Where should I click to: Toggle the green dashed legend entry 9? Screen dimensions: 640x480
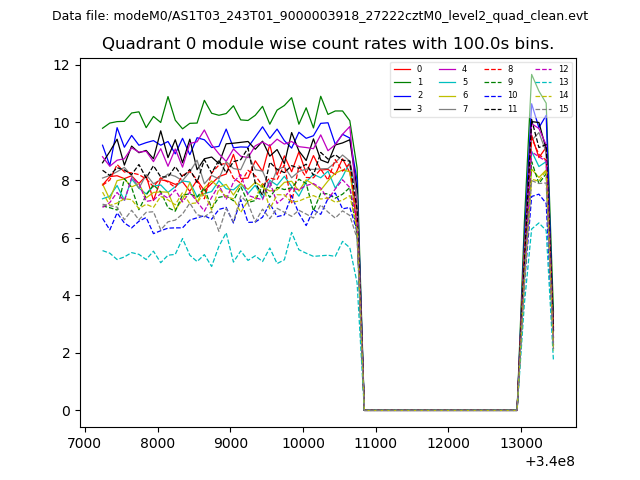[x=494, y=82]
